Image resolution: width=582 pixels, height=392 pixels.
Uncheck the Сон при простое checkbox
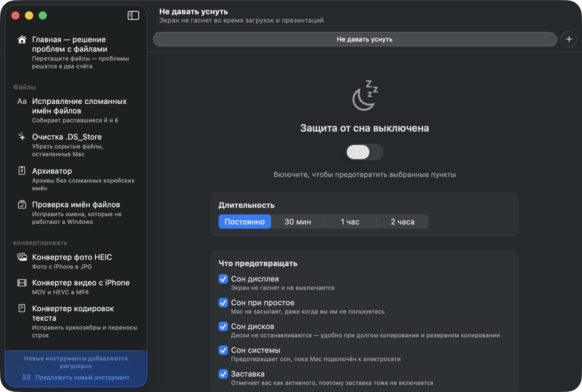coord(223,303)
